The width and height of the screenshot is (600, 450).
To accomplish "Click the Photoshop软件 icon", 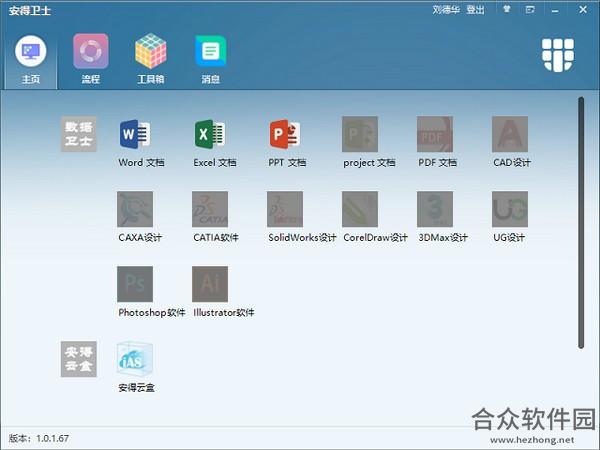I will point(135,284).
